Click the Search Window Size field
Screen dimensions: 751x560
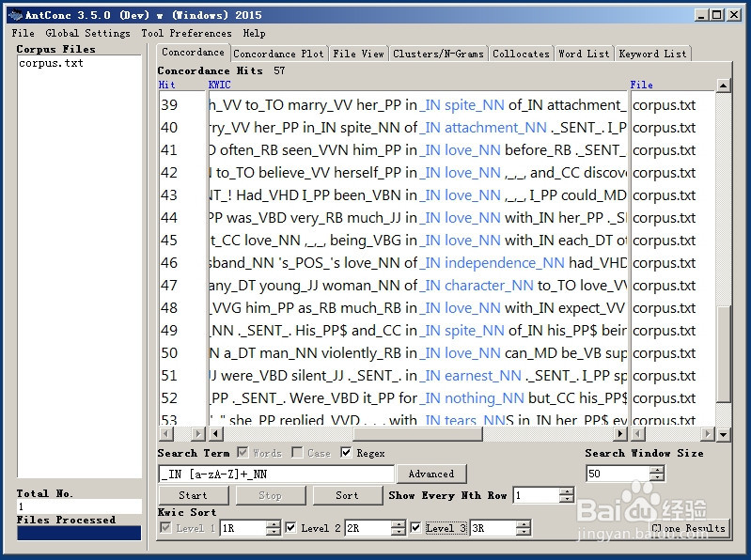618,474
